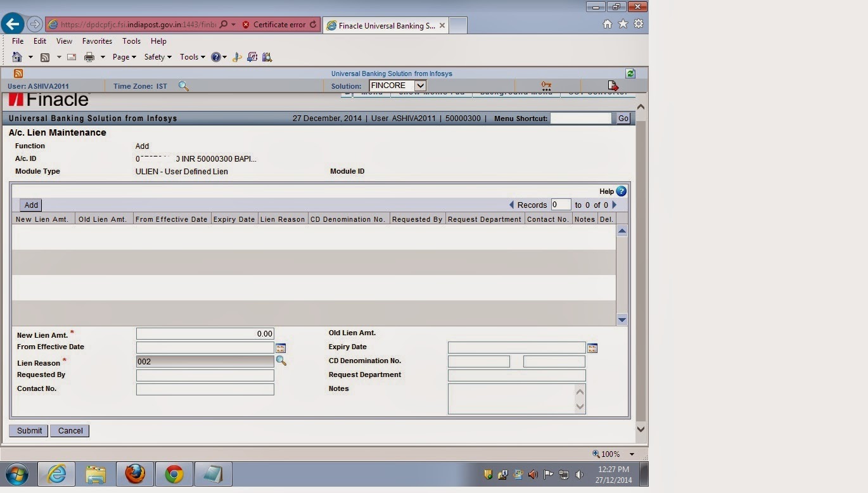Open calendar picker for From Effective Date
This screenshot has height=493, width=868.
[280, 347]
